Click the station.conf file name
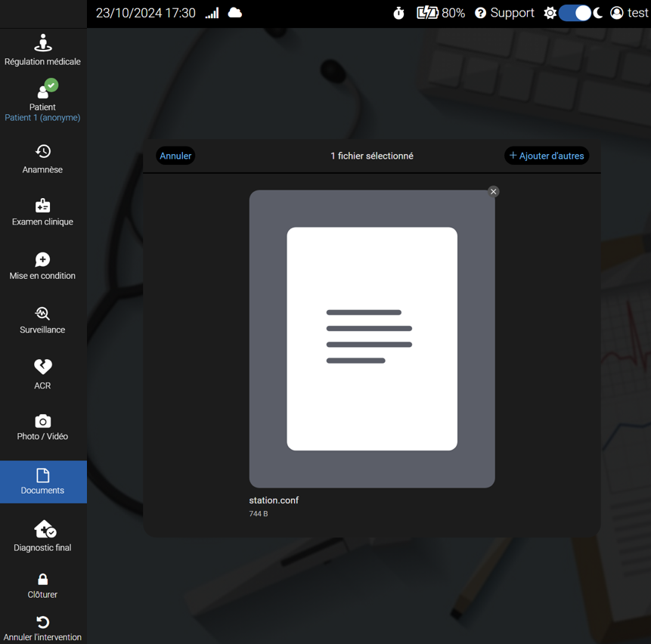The image size is (651, 644). [274, 500]
